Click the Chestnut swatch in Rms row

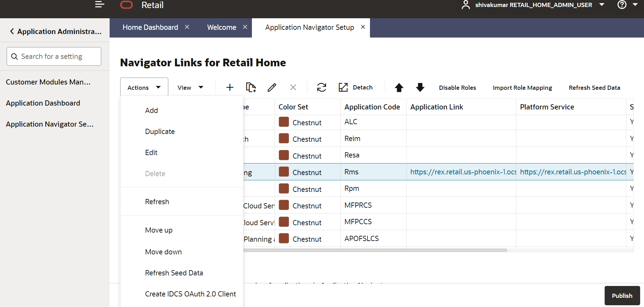[x=284, y=172]
